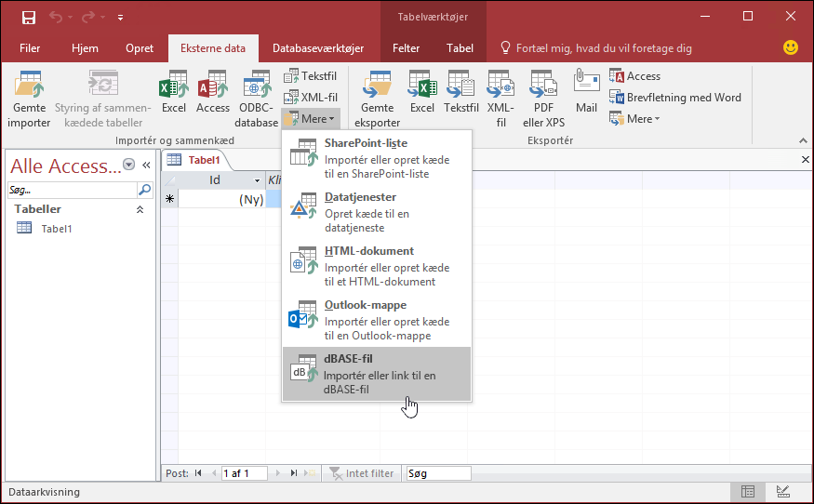Select Tabel1 in the navigation pane
The height and width of the screenshot is (504, 814).
(x=57, y=229)
